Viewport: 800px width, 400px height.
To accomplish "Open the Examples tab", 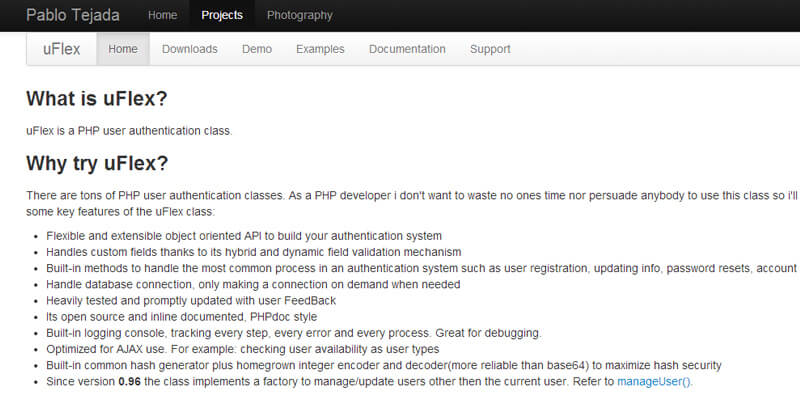I will [320, 49].
